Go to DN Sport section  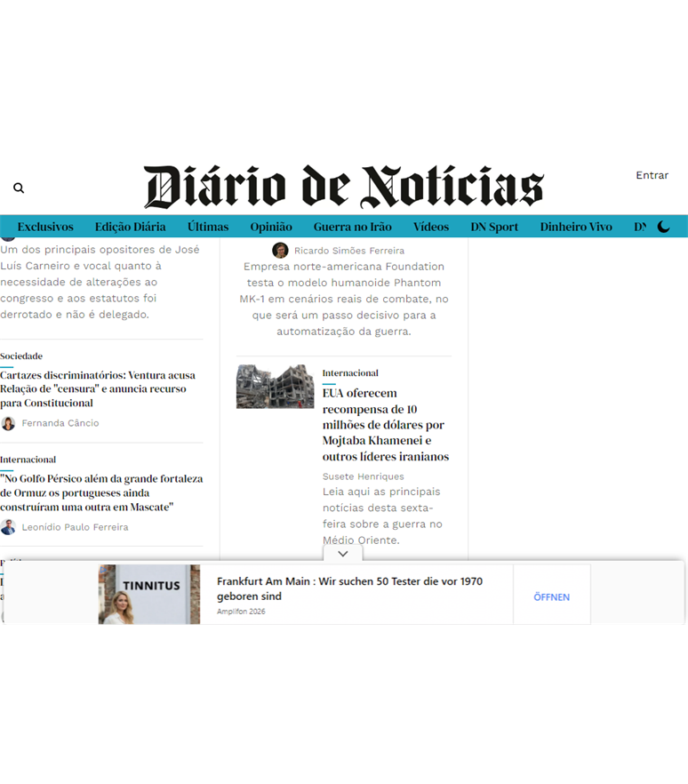tap(494, 227)
